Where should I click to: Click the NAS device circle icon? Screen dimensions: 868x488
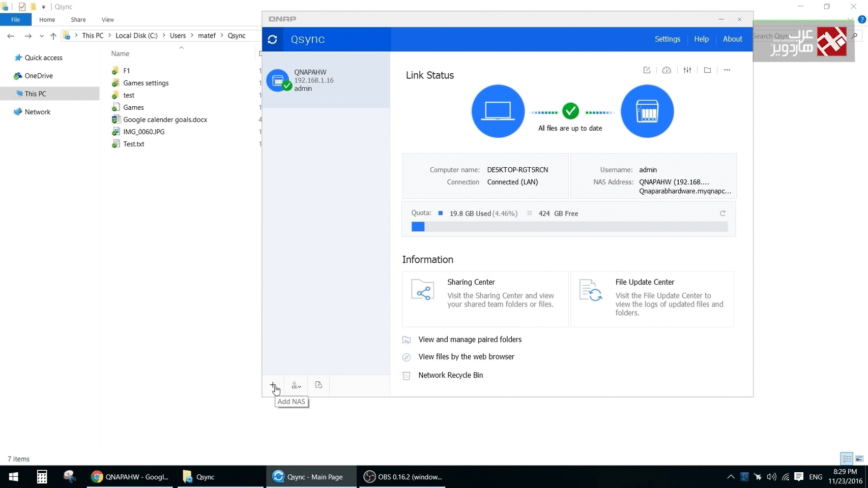coord(647,111)
